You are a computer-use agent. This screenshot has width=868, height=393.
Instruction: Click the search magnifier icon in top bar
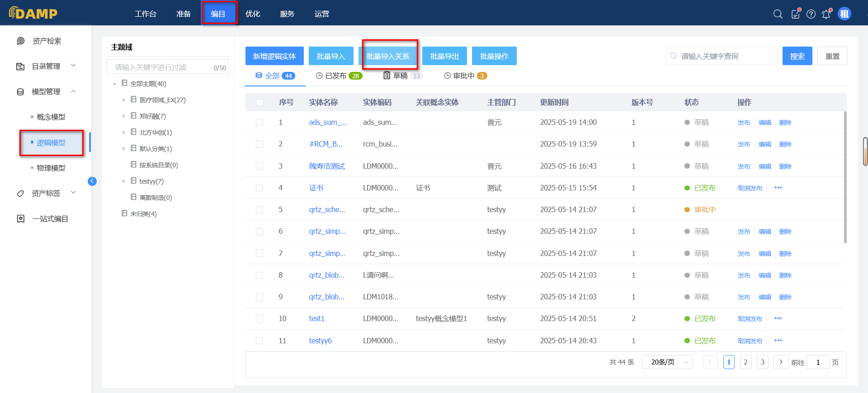point(778,14)
